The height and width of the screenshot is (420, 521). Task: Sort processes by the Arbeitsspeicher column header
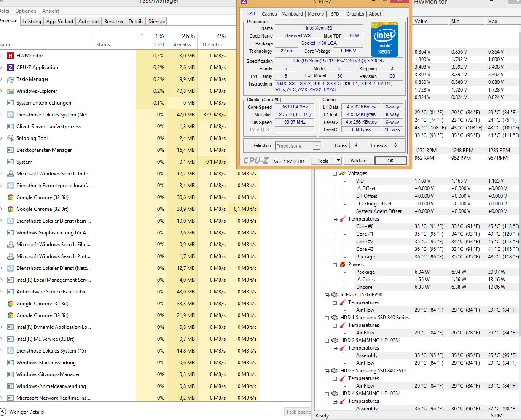[183, 40]
